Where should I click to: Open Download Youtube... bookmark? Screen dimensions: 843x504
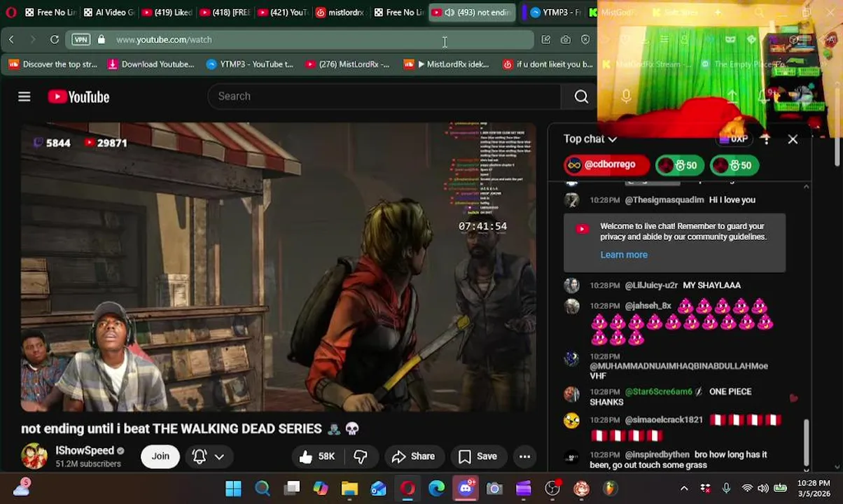click(x=151, y=64)
